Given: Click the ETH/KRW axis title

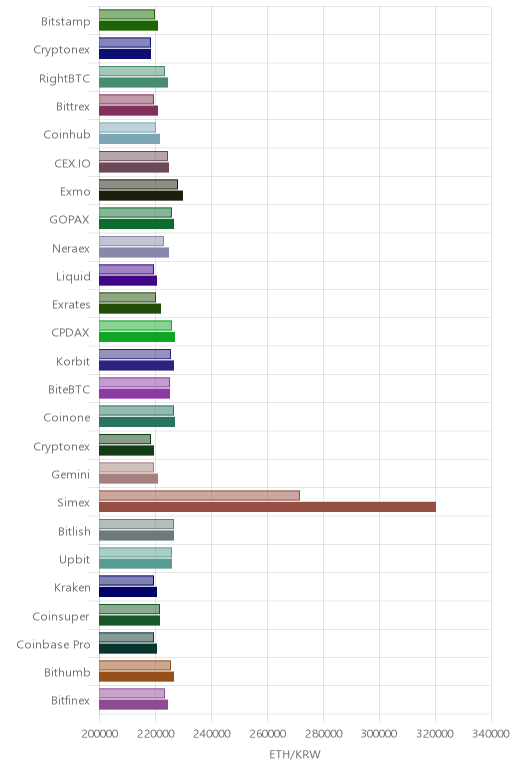Looking at the screenshot, I should click(295, 754).
